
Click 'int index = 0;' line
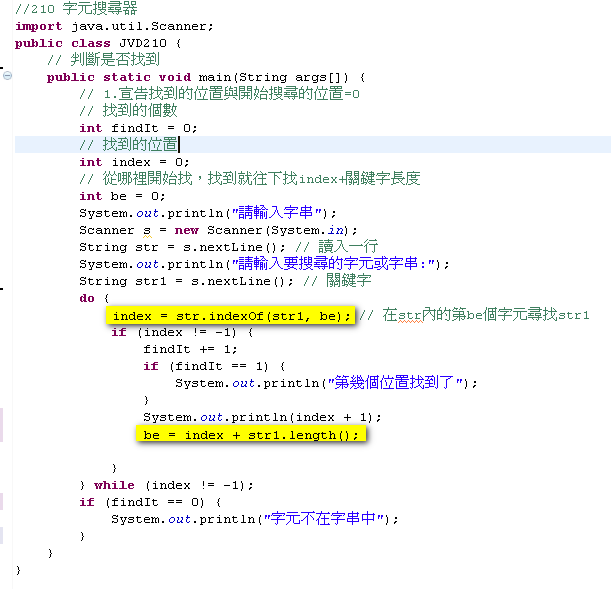point(134,162)
